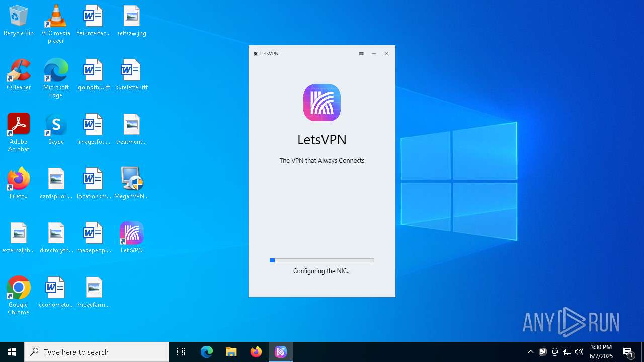The image size is (644, 362).
Task: Select the cardsprior... image file
Action: (56, 184)
